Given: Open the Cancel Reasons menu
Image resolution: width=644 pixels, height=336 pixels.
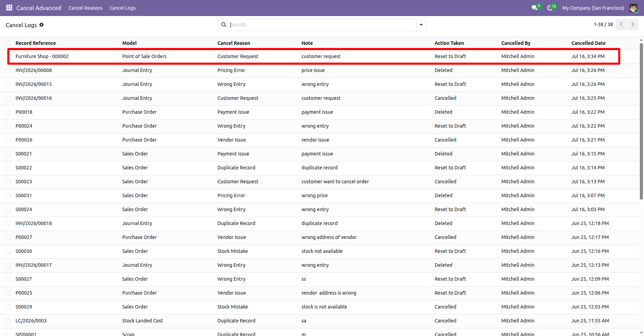Looking at the screenshot, I should pos(86,8).
